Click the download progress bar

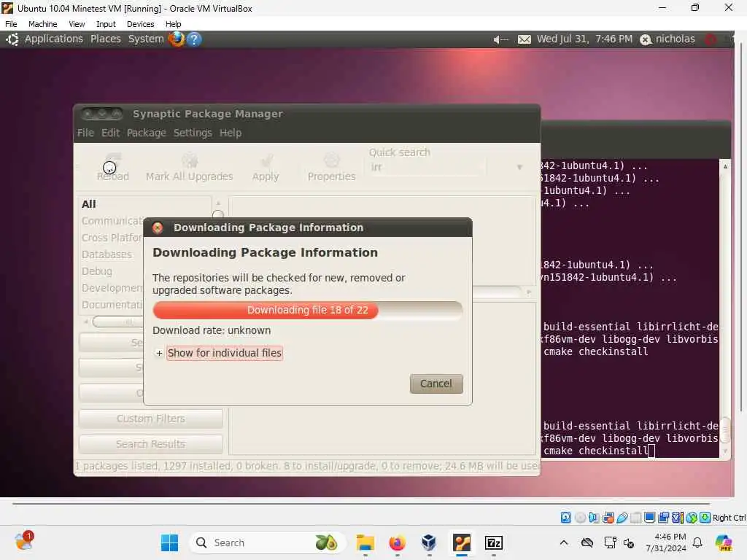coord(308,310)
